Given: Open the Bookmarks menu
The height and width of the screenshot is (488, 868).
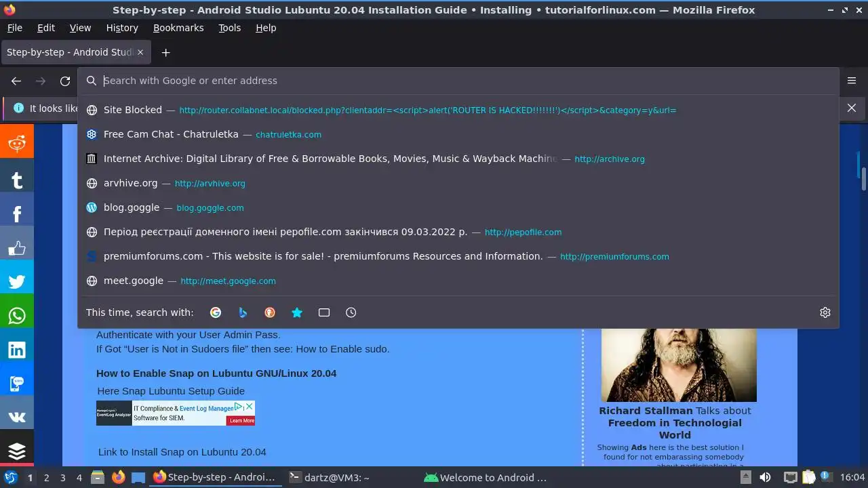Looking at the screenshot, I should point(178,28).
